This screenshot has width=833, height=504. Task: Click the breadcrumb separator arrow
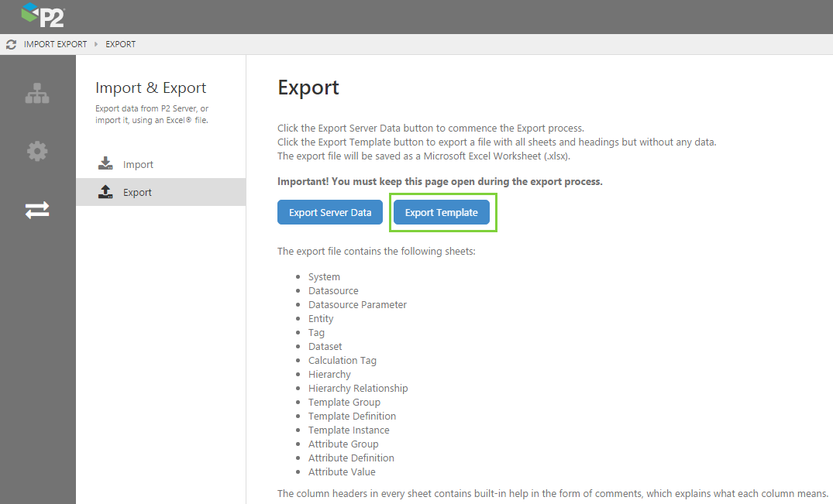pyautogui.click(x=97, y=44)
